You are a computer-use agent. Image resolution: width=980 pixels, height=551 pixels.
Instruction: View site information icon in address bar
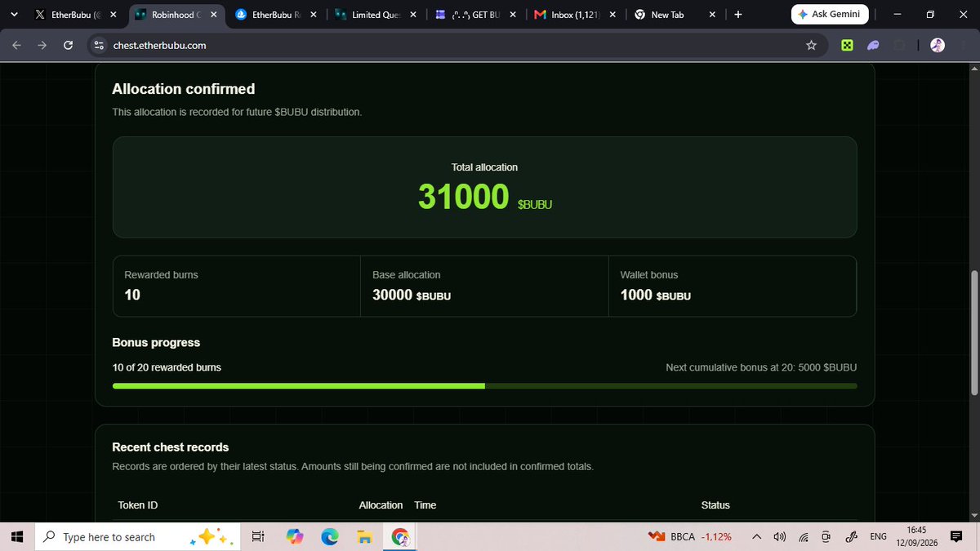[x=99, y=46]
